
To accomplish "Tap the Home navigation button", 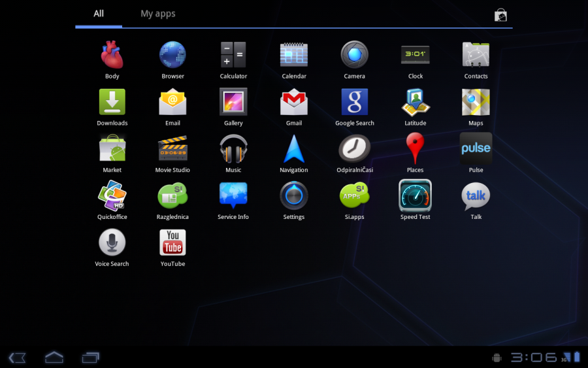I will (54, 357).
